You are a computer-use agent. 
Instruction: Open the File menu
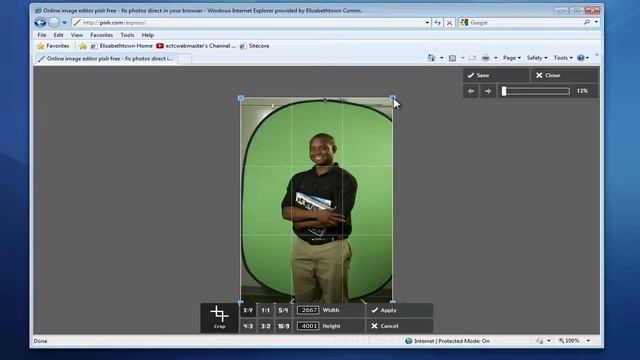(x=42, y=35)
